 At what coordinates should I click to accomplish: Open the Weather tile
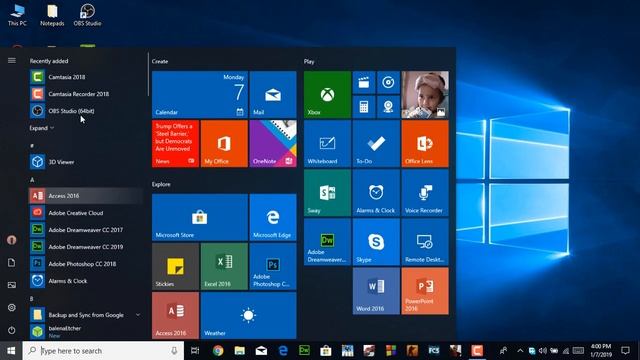[248, 315]
